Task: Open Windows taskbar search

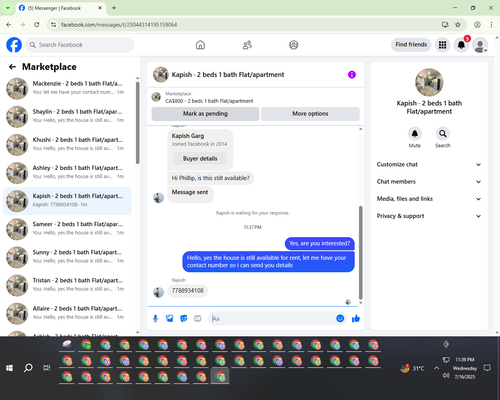Action: 28,368
